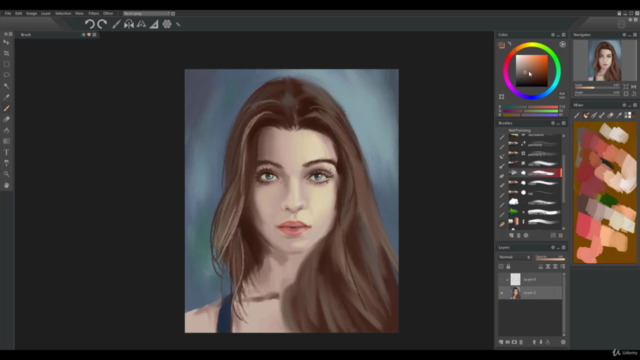Select the Zoom magnifier tool
640x360 pixels.
click(7, 174)
